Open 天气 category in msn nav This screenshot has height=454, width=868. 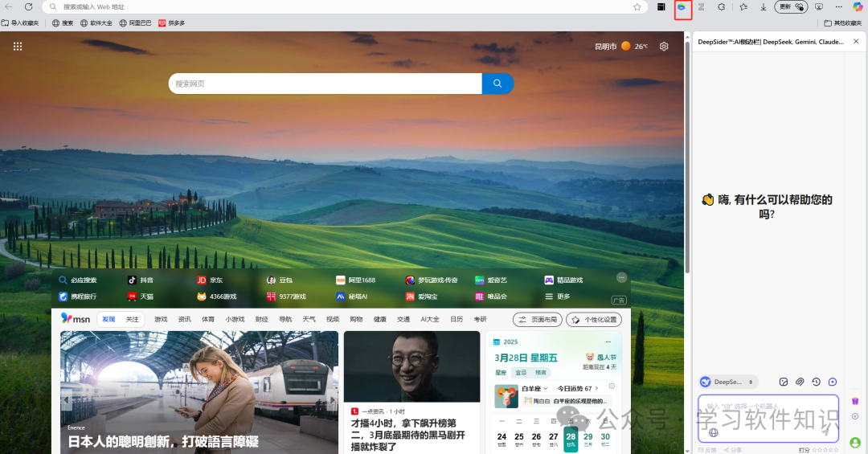309,320
